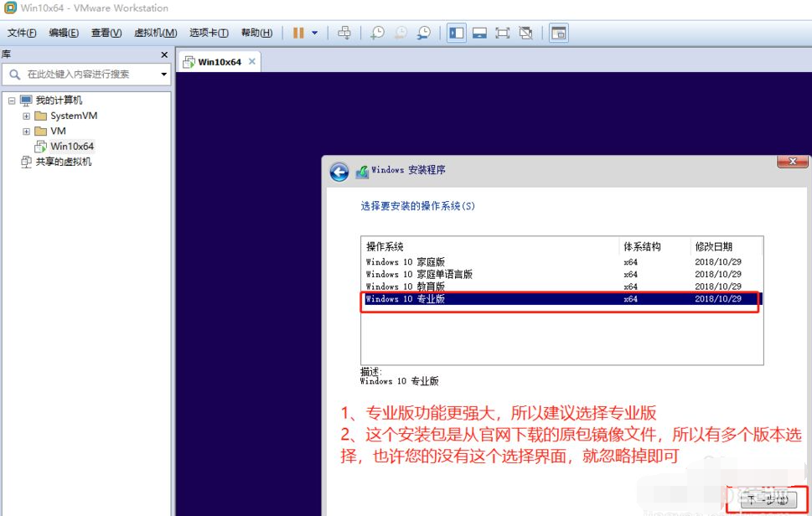This screenshot has height=516, width=812.
Task: Select Windows 10 专业版 in the list
Action: coord(561,299)
